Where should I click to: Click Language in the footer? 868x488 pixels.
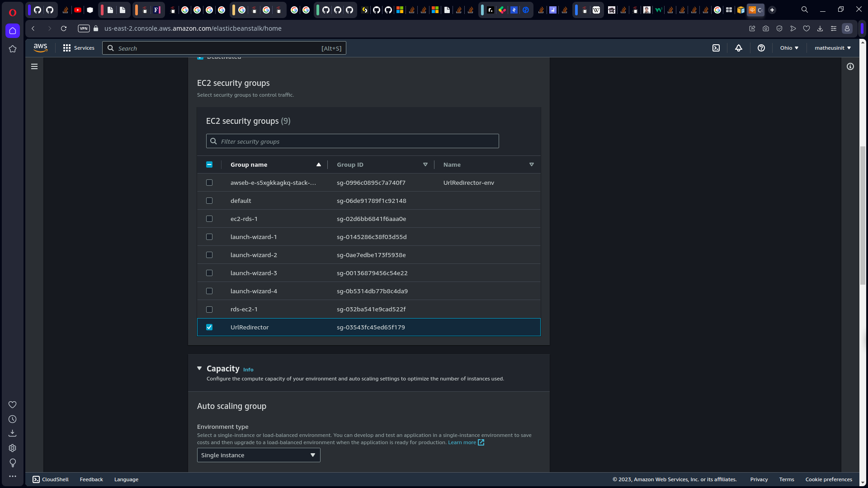(x=126, y=479)
